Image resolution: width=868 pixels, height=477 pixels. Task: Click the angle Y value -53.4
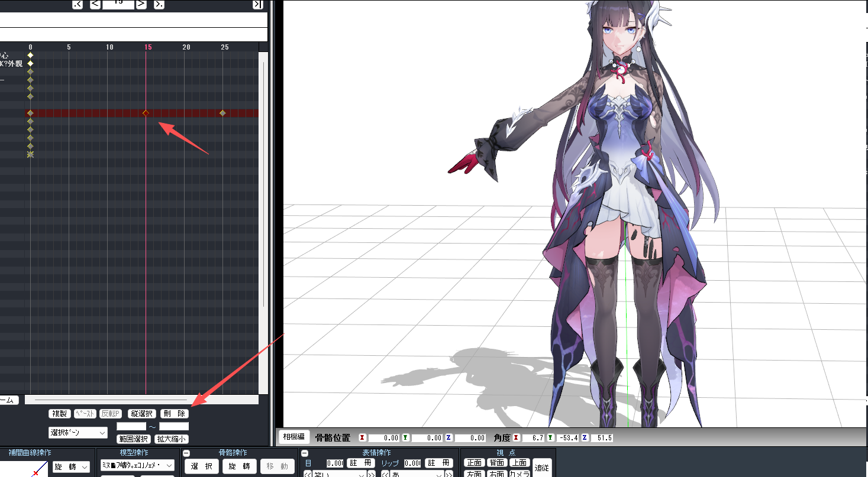pyautogui.click(x=567, y=438)
